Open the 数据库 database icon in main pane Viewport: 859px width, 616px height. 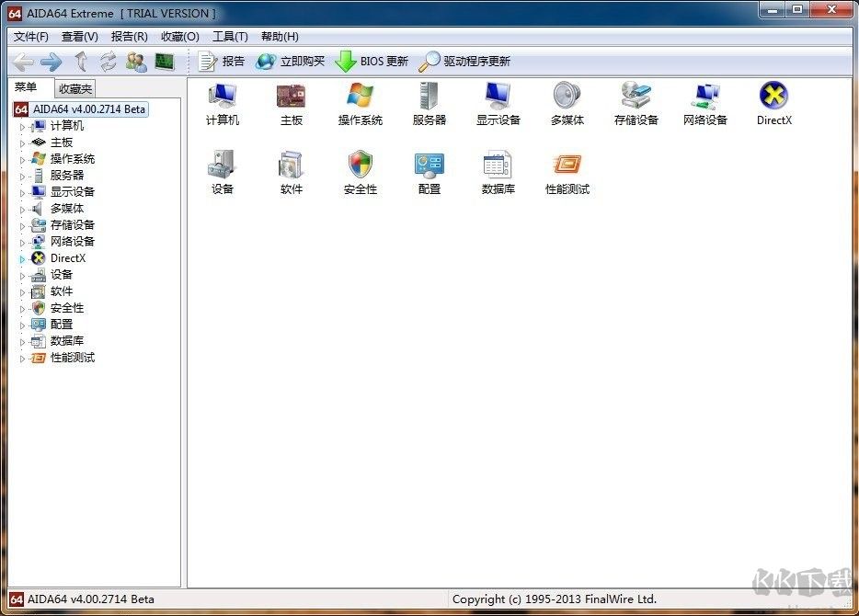point(498,165)
